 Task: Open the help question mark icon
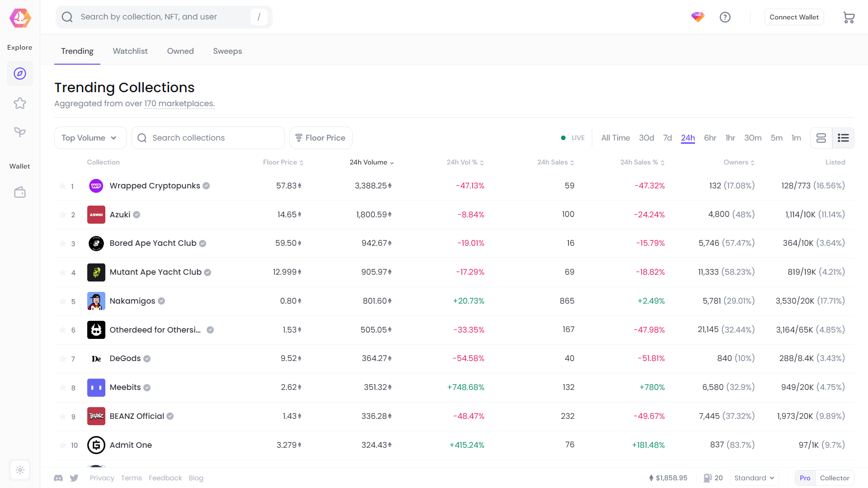[x=725, y=17]
